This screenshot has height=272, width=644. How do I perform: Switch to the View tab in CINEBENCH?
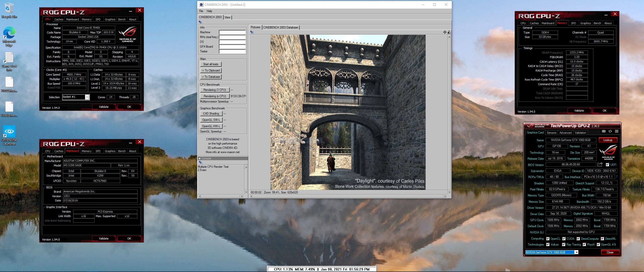[x=227, y=17]
